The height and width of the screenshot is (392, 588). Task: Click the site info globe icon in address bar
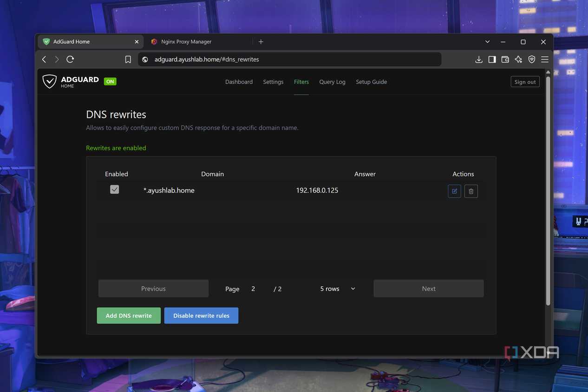click(x=145, y=59)
